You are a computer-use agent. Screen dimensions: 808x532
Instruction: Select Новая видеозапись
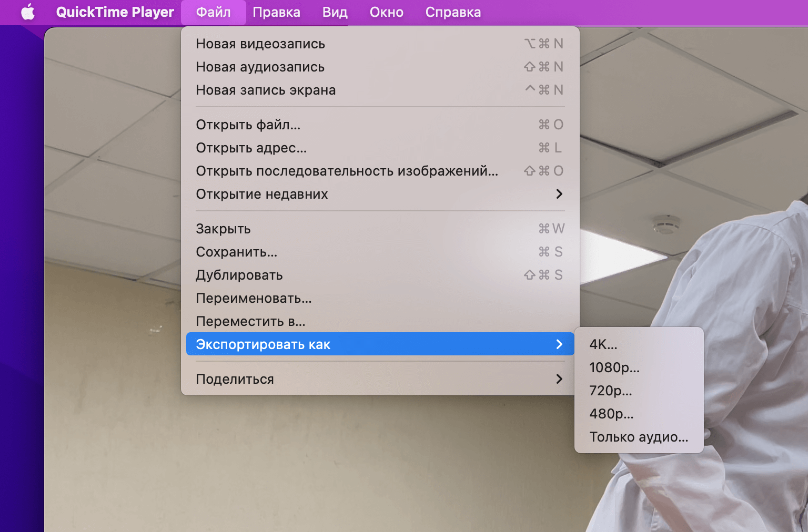[x=260, y=44]
